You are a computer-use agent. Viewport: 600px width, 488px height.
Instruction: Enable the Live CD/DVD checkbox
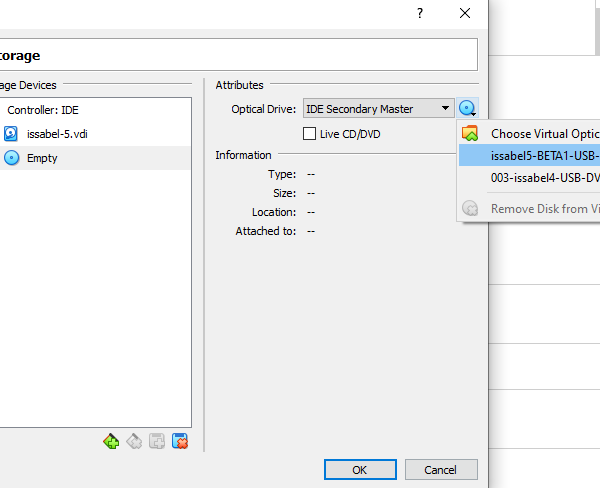click(x=309, y=134)
